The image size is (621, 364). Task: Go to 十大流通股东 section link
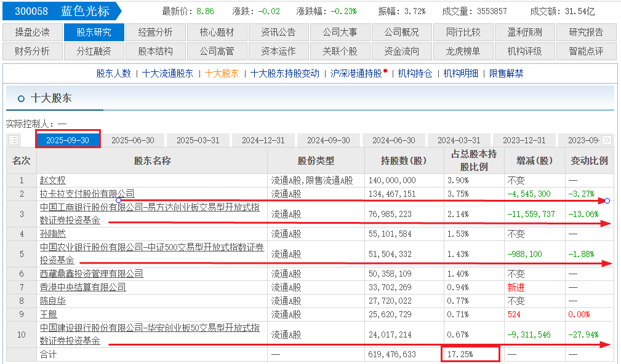pos(167,73)
